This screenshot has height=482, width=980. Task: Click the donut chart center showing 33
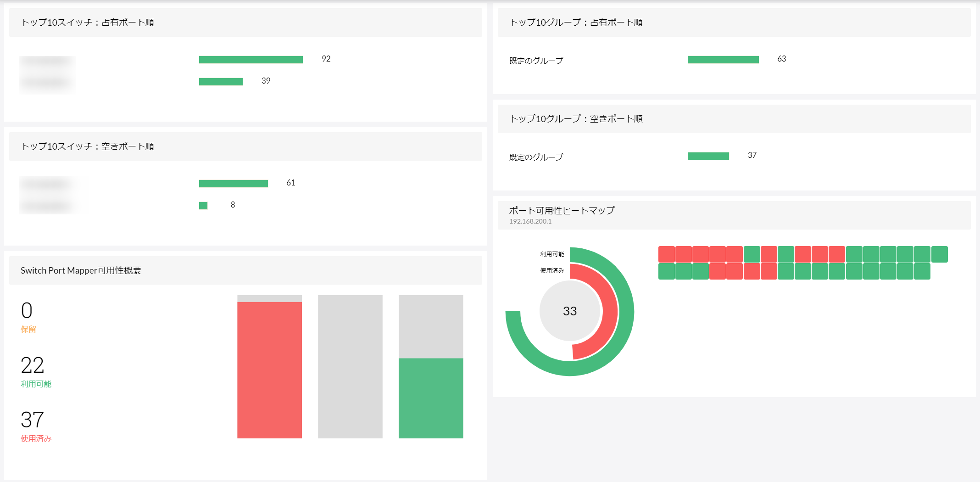point(570,311)
